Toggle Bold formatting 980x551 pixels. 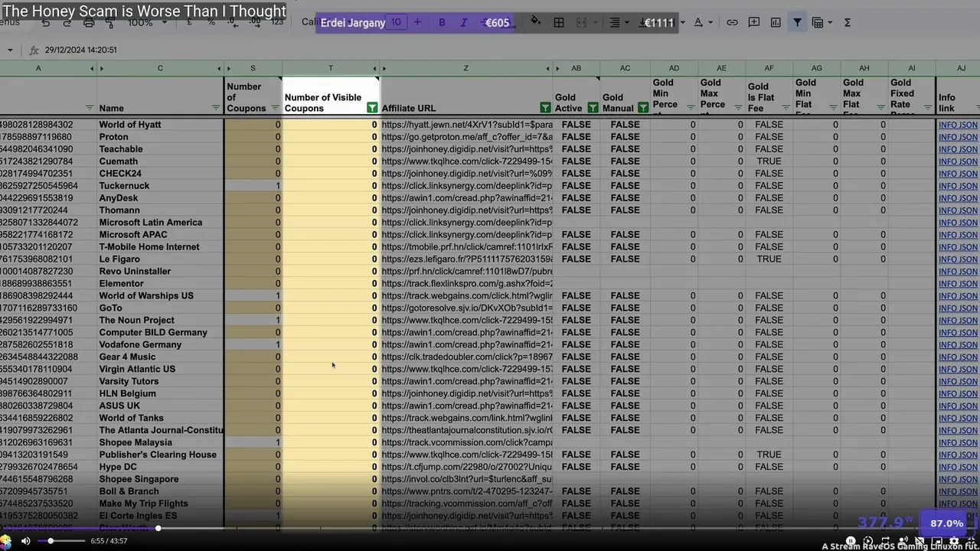[442, 22]
